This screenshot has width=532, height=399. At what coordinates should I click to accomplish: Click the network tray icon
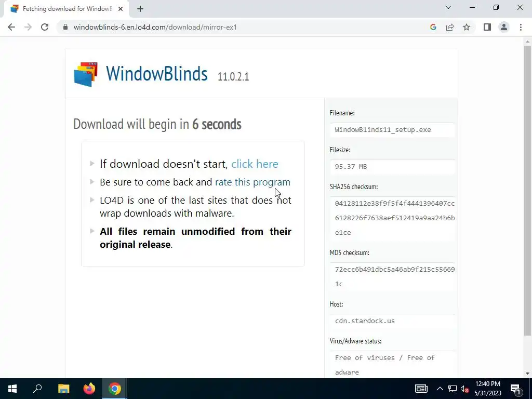[453, 389]
